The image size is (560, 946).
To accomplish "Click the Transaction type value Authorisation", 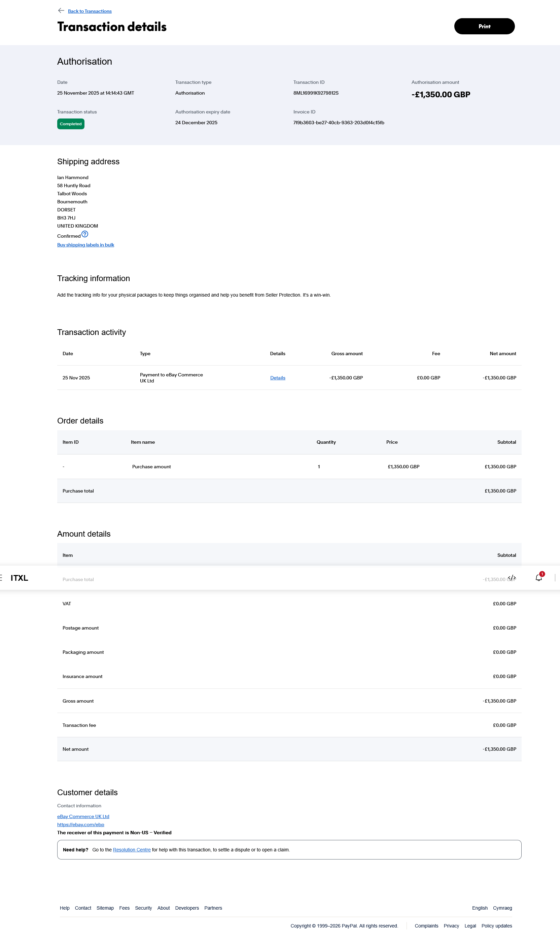I will 190,93.
